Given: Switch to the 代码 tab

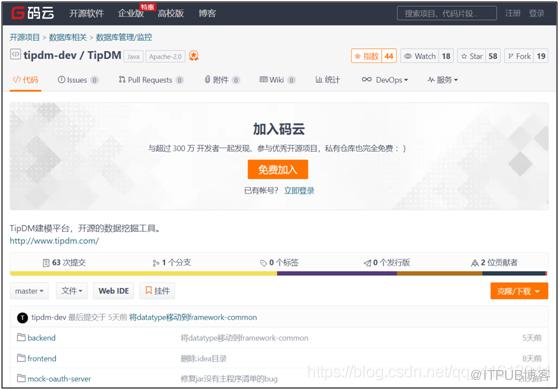Looking at the screenshot, I should pos(25,80).
